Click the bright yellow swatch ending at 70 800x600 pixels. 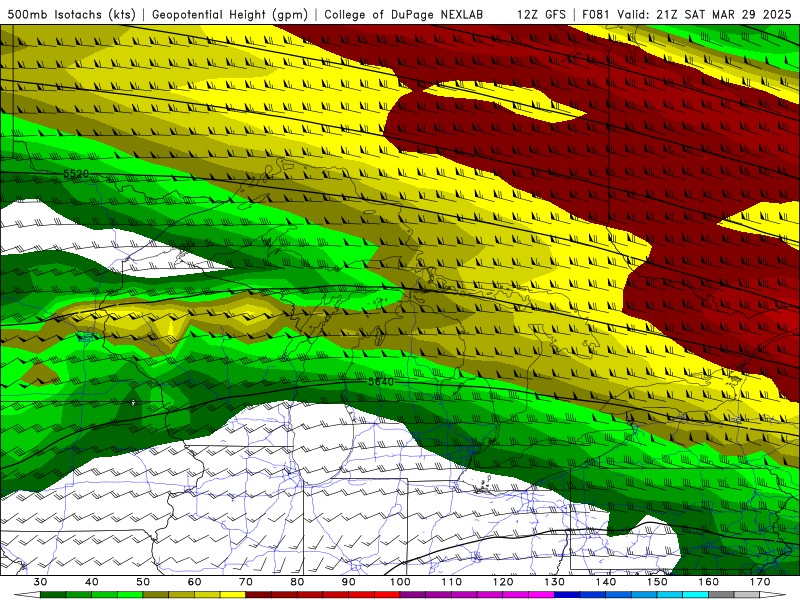click(x=233, y=595)
